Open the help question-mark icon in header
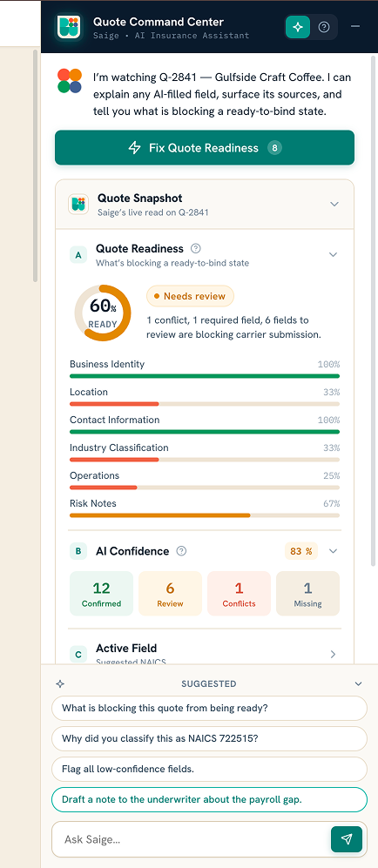Screen dimensions: 378x868 (324, 27)
